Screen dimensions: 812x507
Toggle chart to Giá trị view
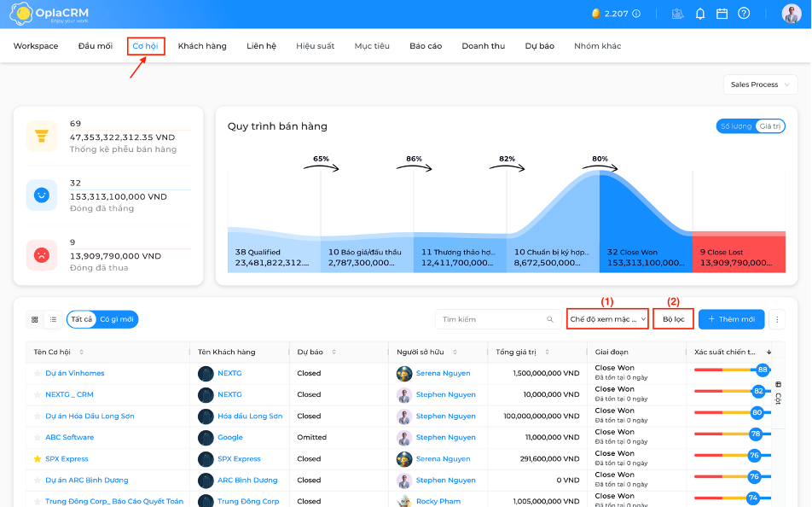(770, 126)
